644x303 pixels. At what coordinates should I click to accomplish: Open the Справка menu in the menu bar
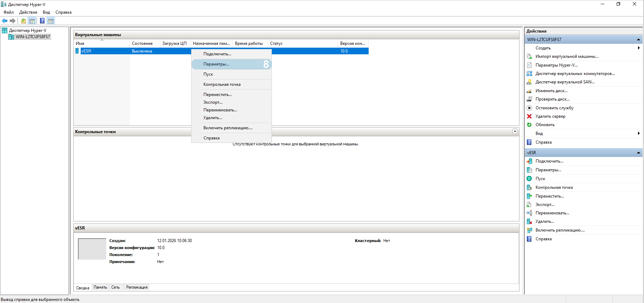tap(63, 12)
